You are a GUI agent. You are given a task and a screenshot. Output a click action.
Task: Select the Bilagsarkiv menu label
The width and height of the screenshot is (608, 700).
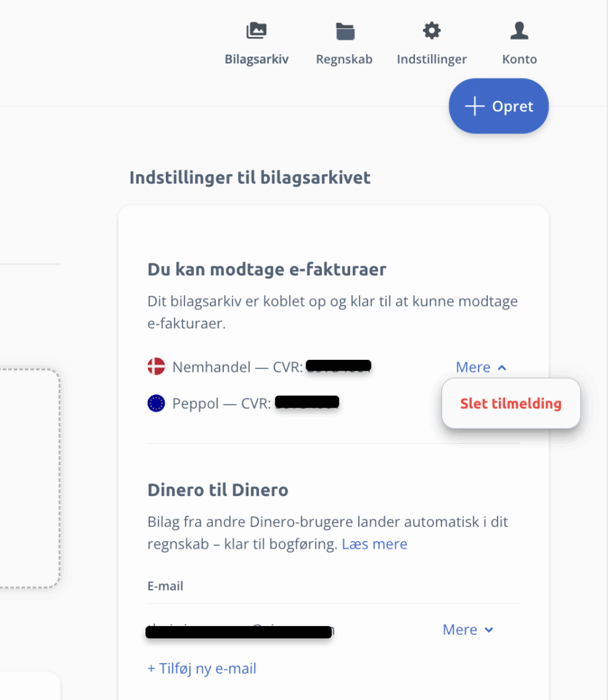coord(256,59)
